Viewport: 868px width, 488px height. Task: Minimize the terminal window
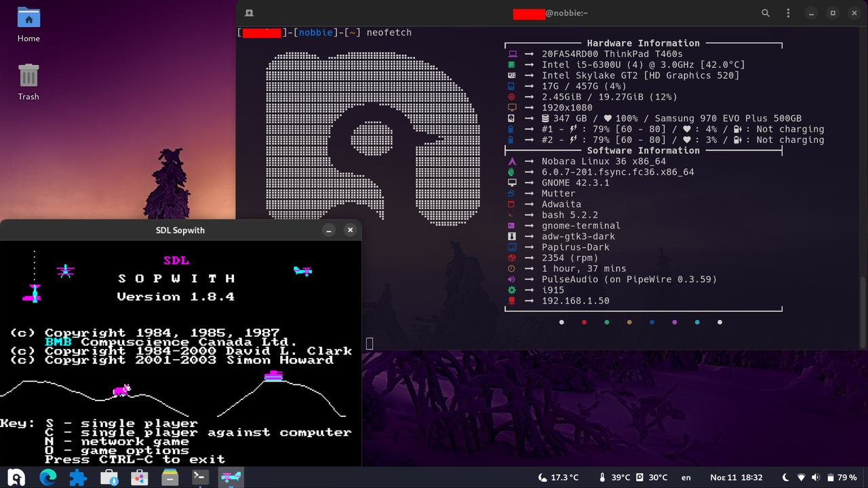pos(812,13)
